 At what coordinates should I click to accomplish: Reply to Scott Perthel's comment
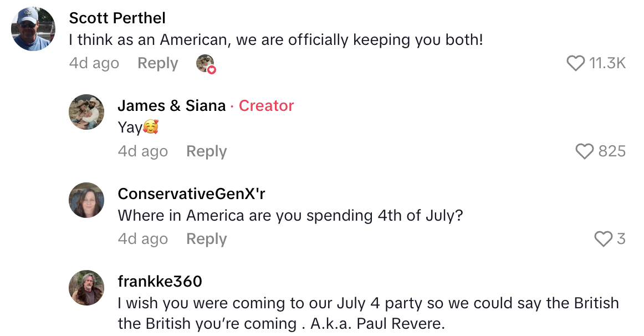157,63
